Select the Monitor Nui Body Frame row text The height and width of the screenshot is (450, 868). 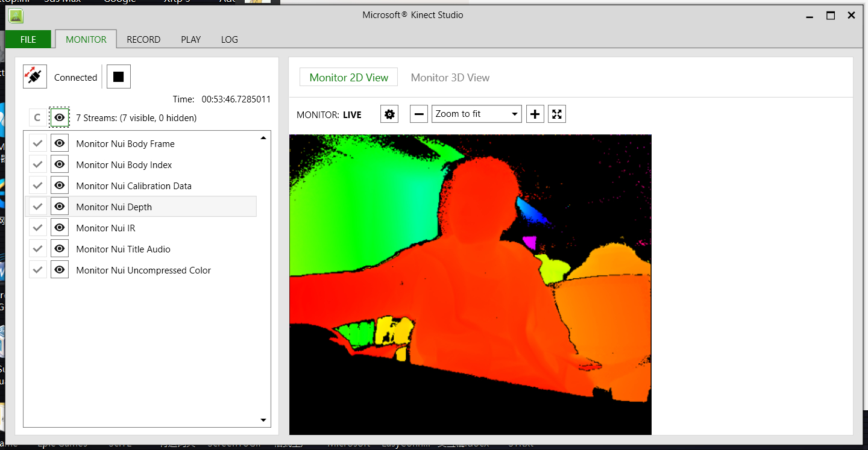coord(125,143)
